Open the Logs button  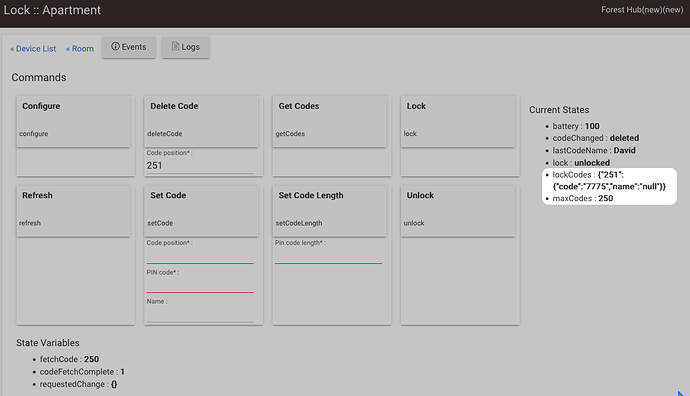[185, 47]
